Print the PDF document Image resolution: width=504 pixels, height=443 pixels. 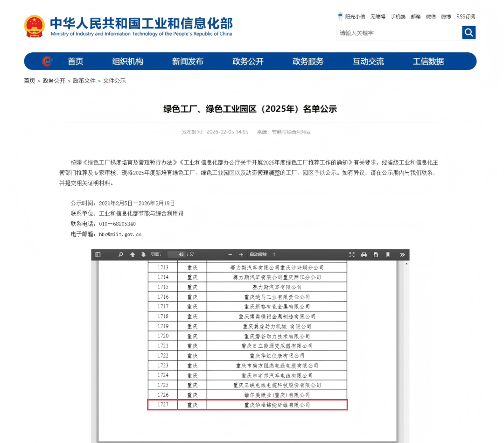(364, 254)
